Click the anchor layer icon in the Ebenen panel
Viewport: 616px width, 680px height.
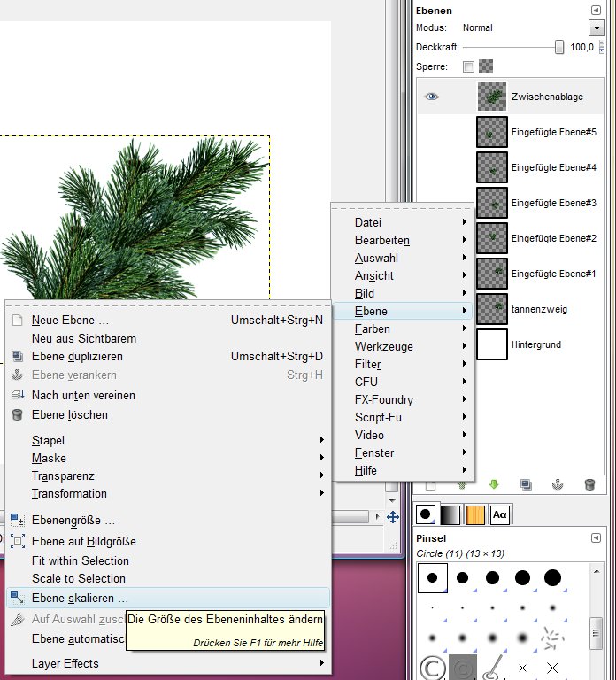point(558,484)
